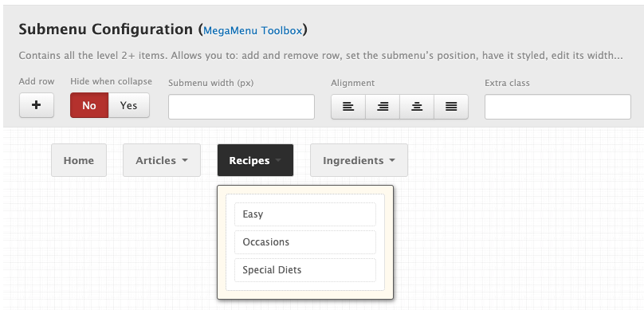The height and width of the screenshot is (310, 644).
Task: Expand the Ingredients menu dropdown arrow
Action: pyautogui.click(x=392, y=160)
